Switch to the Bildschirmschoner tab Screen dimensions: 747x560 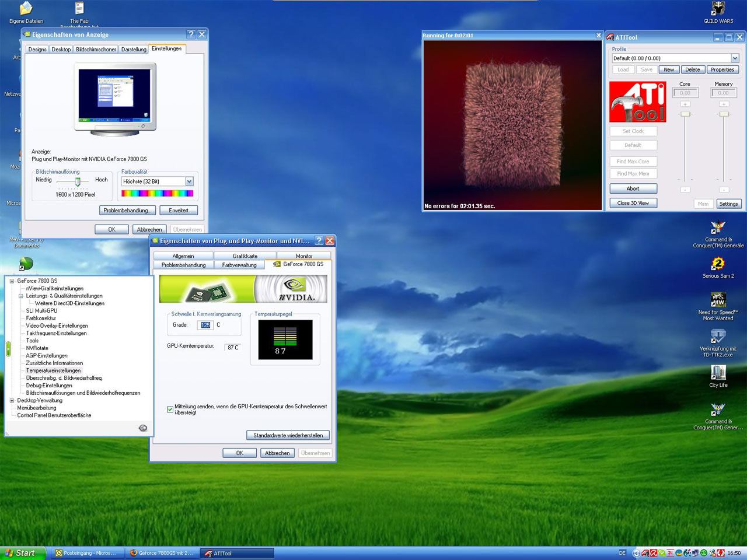[x=96, y=50]
